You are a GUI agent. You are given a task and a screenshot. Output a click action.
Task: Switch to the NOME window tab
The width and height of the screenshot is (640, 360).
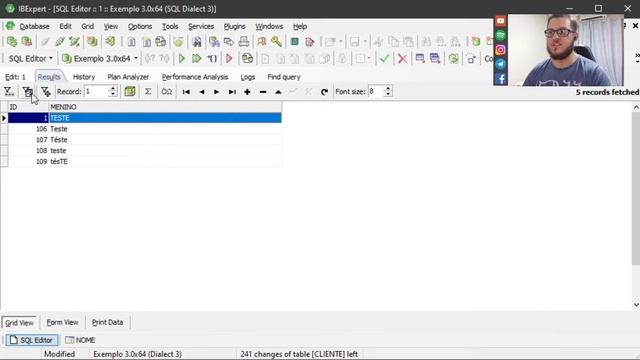[80, 340]
